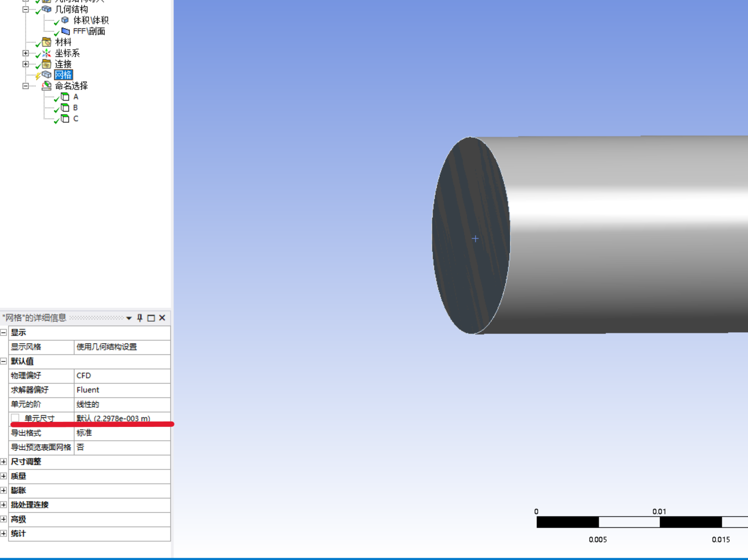Select FFF\剖面 tree item
This screenshot has height=560, width=748.
pos(89,31)
